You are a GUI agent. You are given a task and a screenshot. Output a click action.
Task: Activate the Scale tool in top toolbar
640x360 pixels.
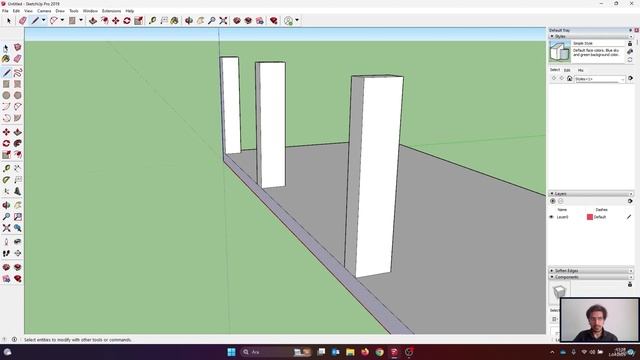pos(138,20)
